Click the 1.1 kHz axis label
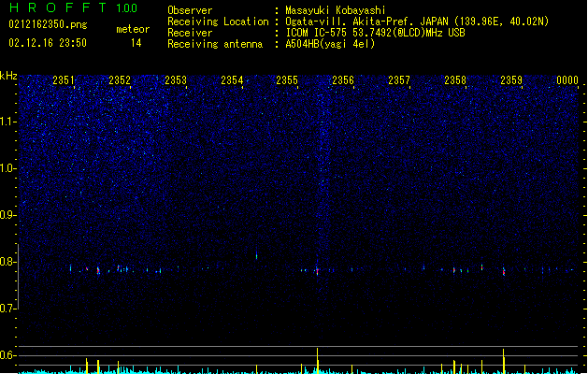Image resolution: width=588 pixels, height=374 pixels. (7, 122)
